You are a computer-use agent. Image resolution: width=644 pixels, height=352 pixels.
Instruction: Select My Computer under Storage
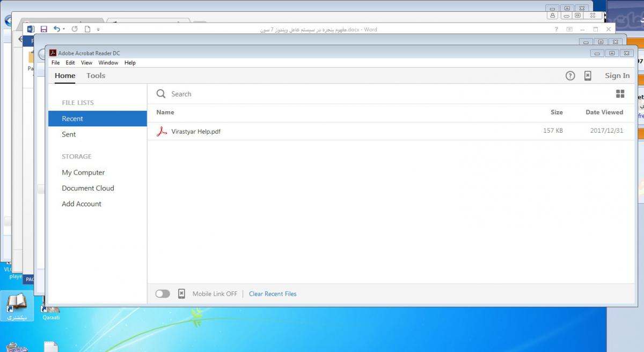point(83,173)
